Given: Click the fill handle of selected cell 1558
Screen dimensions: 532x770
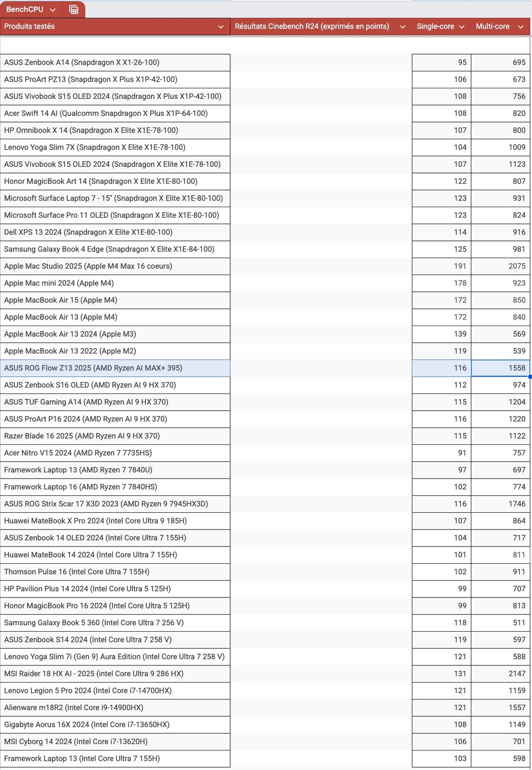Looking at the screenshot, I should (x=530, y=377).
